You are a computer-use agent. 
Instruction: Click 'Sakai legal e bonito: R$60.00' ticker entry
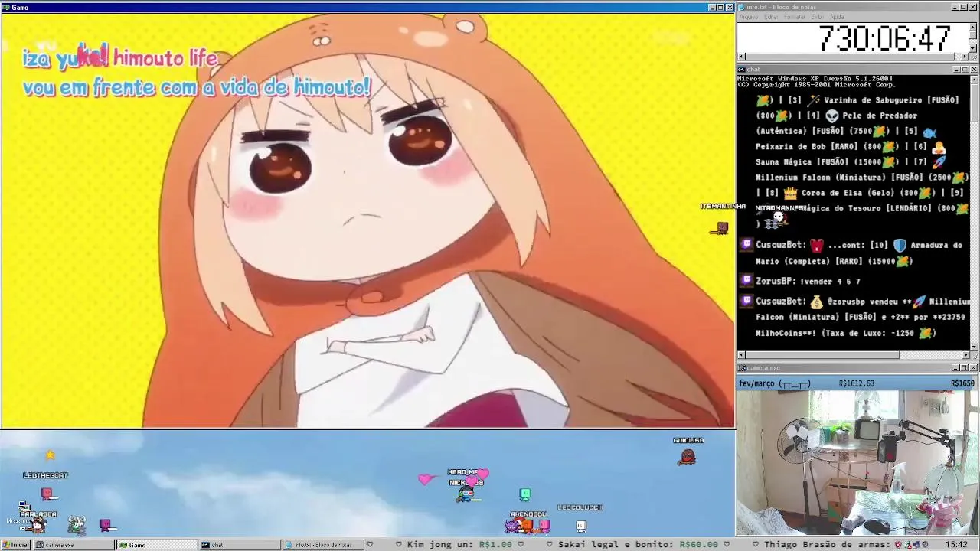coord(639,545)
